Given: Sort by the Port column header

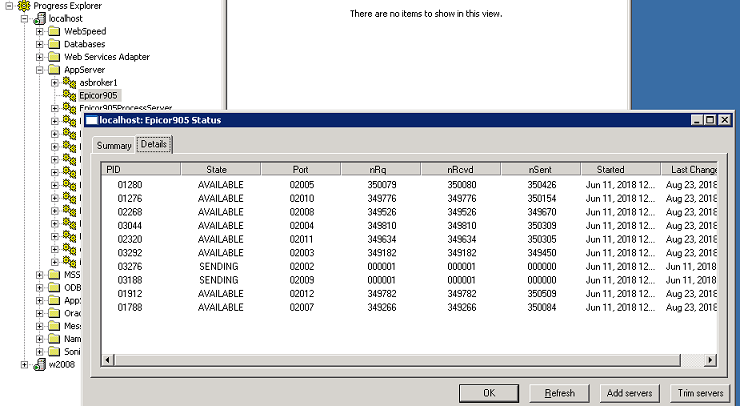Looking at the screenshot, I should pos(301,169).
